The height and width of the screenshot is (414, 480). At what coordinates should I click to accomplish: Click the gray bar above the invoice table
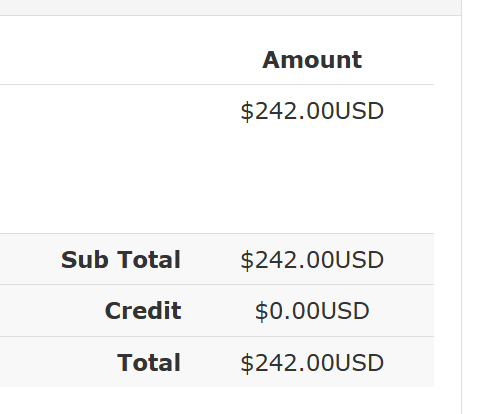(x=230, y=7)
